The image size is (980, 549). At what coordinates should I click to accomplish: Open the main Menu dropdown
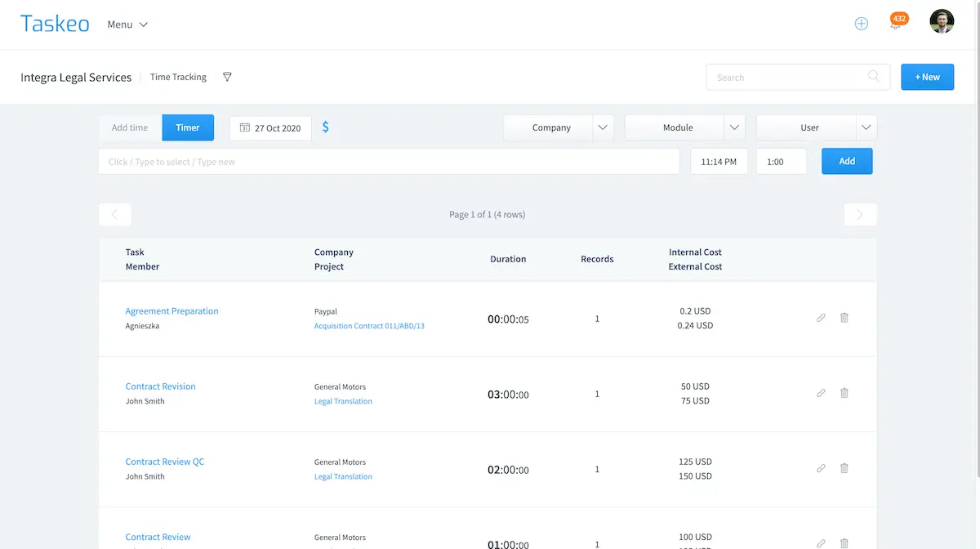(x=127, y=25)
